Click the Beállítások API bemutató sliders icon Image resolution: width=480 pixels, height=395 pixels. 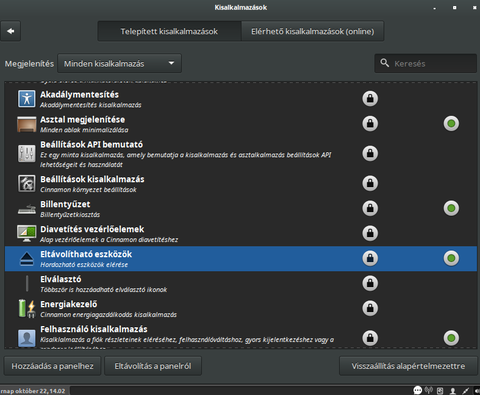(x=27, y=154)
